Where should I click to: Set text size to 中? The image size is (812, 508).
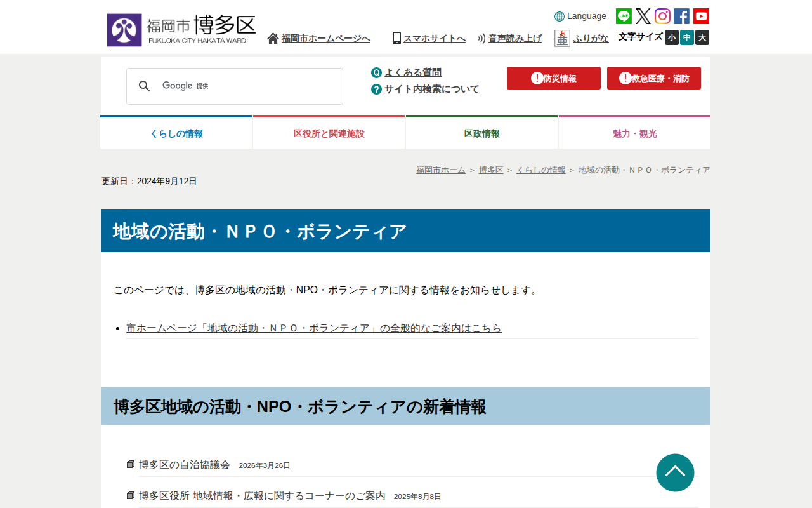[687, 37]
